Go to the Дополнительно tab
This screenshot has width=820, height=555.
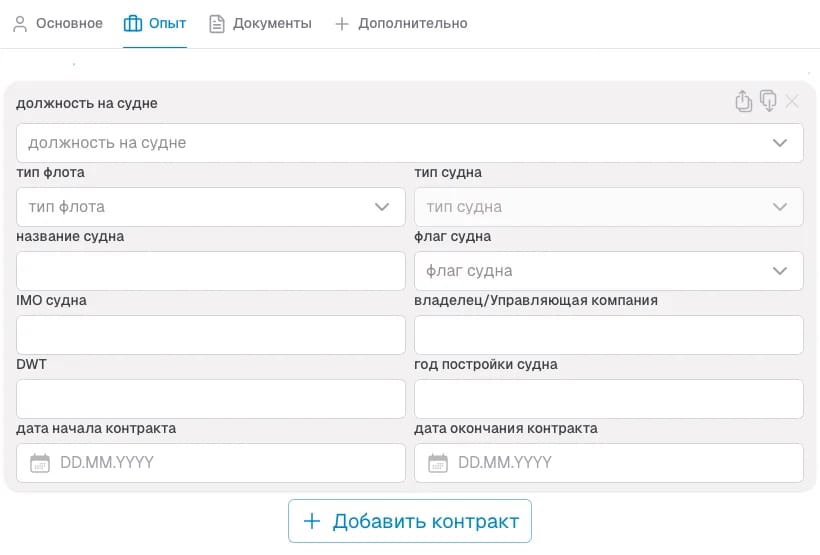(x=401, y=24)
